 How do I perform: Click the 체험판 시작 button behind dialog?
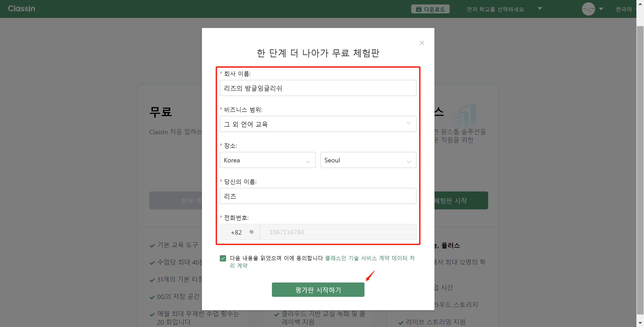[x=461, y=200]
